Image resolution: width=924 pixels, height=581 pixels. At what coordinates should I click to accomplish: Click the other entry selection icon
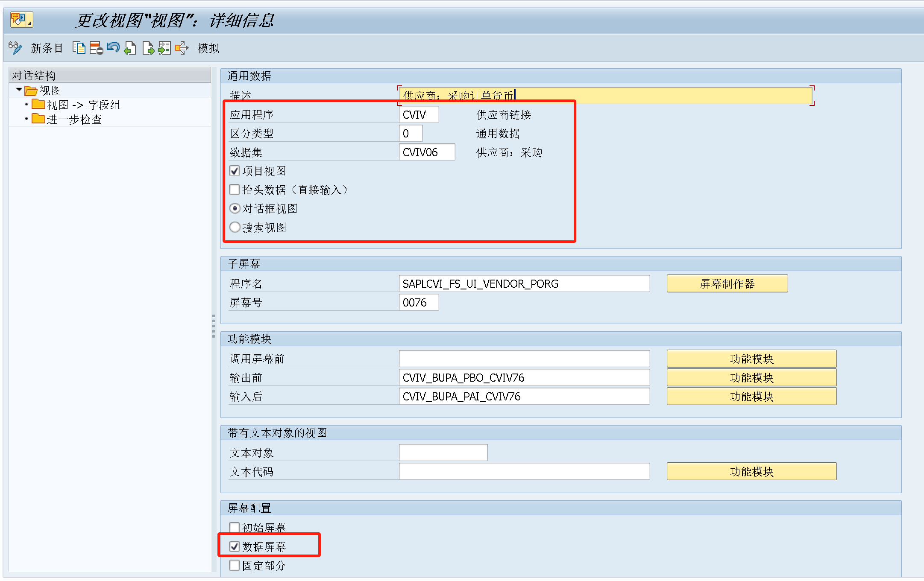click(164, 48)
